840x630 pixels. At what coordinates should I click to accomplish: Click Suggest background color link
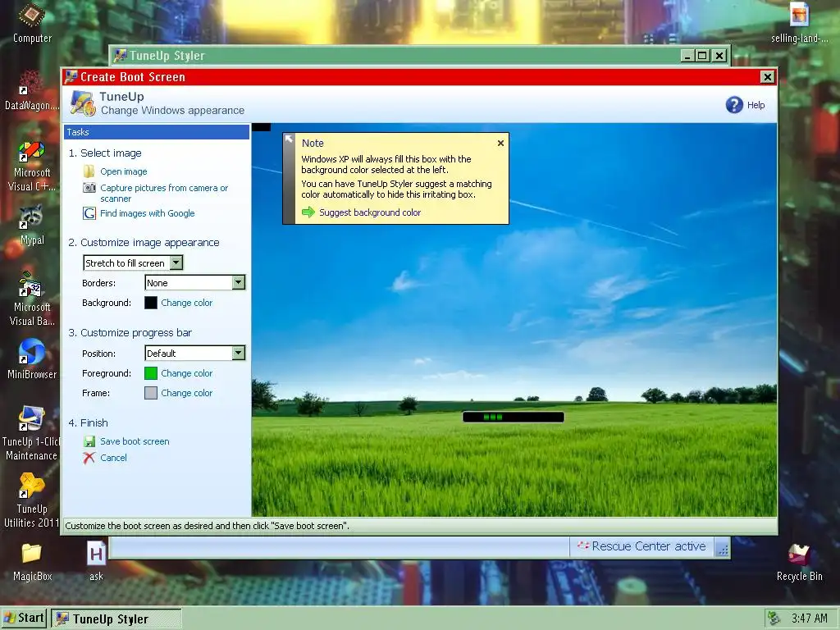click(370, 212)
